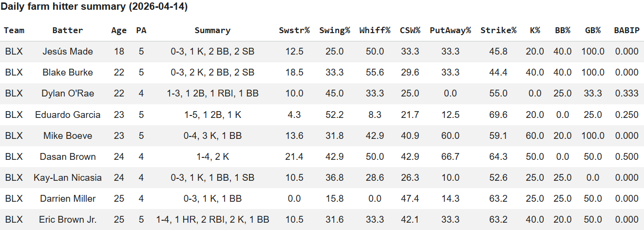Click the GB% column header

(592, 30)
